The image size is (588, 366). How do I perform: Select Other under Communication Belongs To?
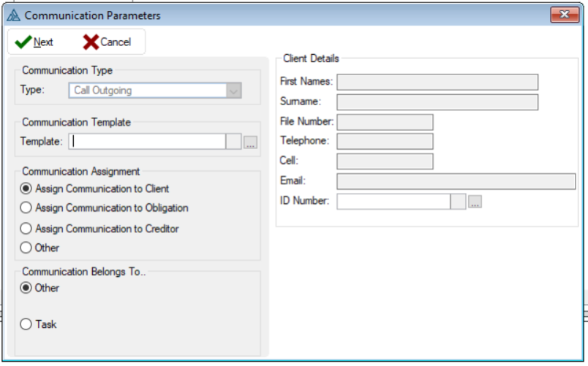pyautogui.click(x=26, y=288)
